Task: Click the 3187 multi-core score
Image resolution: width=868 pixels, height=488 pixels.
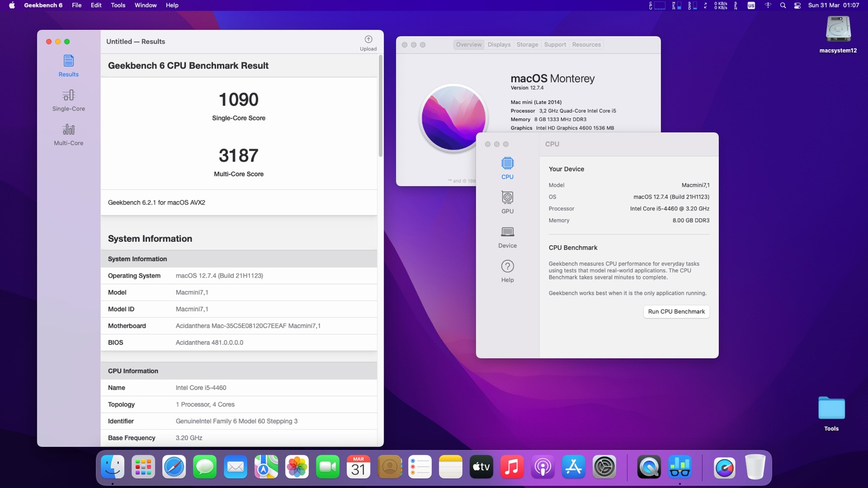Action: (x=239, y=156)
